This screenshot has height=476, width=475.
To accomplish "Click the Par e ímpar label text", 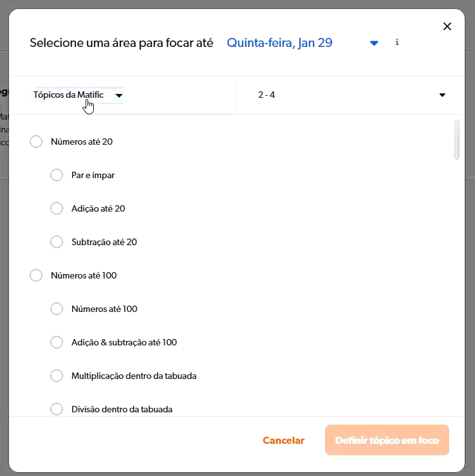I will 93,175.
